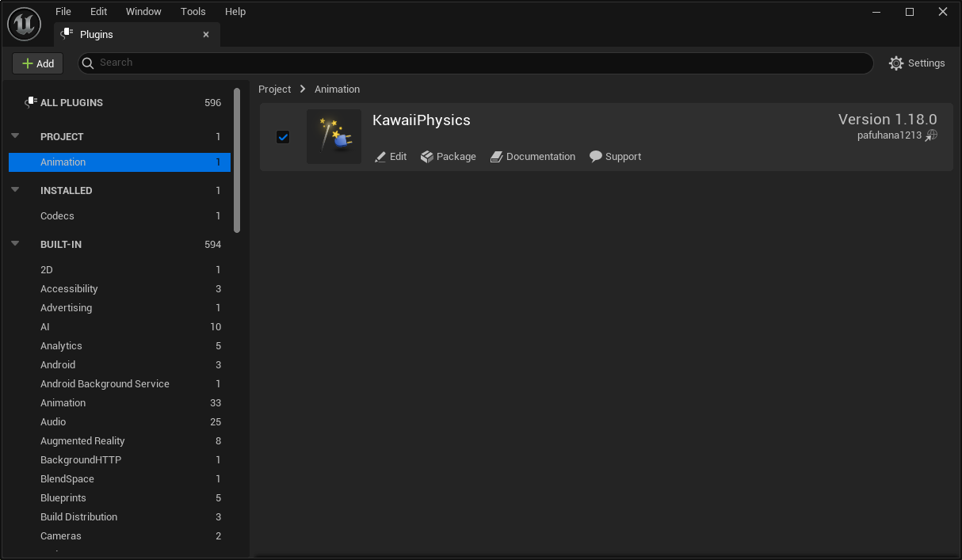Viewport: 962px width, 560px height.
Task: Click the Package plugin link
Action: pos(449,157)
